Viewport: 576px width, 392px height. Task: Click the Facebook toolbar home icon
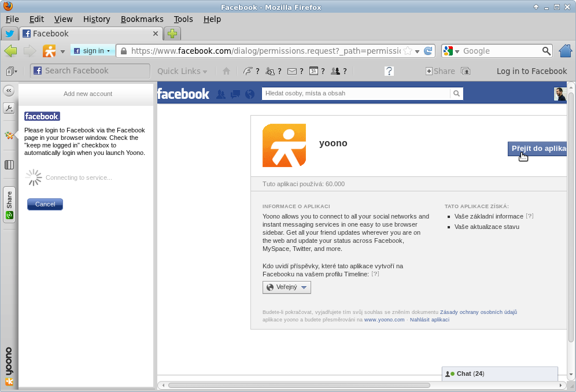click(226, 71)
